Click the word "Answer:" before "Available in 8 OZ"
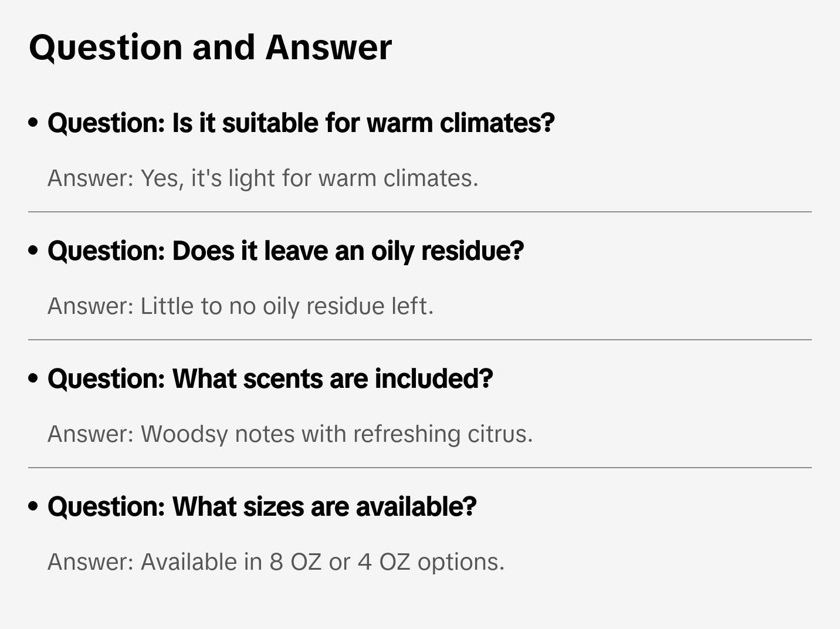The image size is (840, 629). [x=91, y=562]
